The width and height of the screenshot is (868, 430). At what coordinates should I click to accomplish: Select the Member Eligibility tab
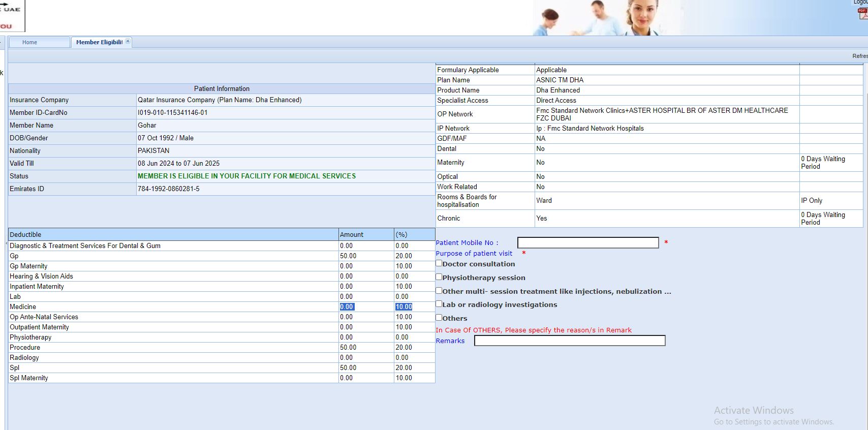(99, 42)
